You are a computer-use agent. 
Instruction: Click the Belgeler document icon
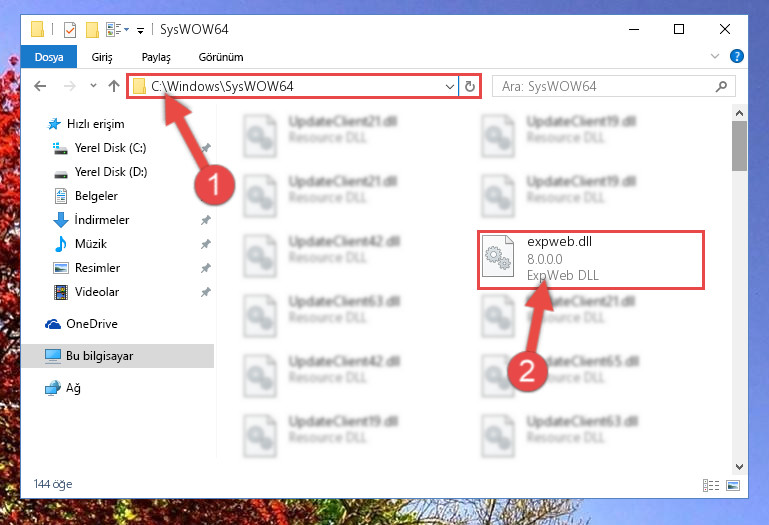click(x=60, y=196)
